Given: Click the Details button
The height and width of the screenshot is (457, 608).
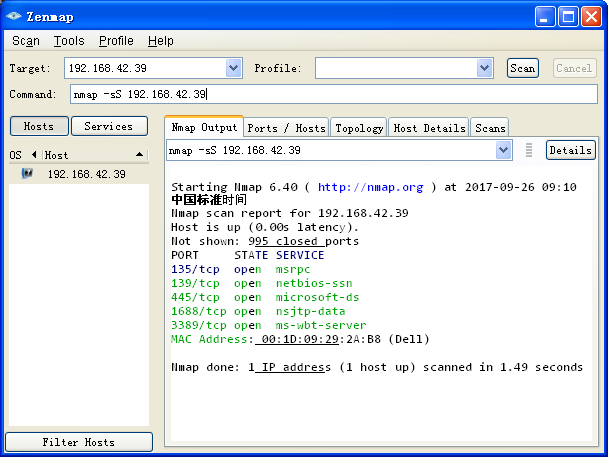Looking at the screenshot, I should coord(570,150).
